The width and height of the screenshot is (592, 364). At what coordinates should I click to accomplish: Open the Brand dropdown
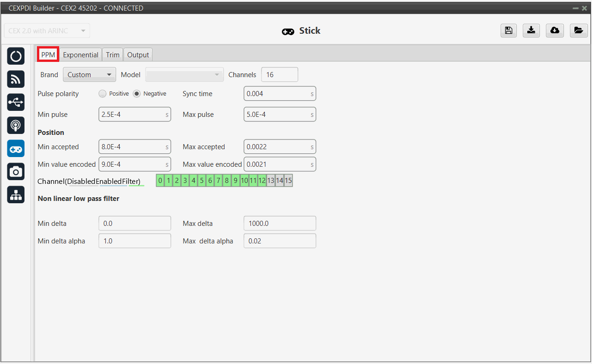click(x=89, y=75)
